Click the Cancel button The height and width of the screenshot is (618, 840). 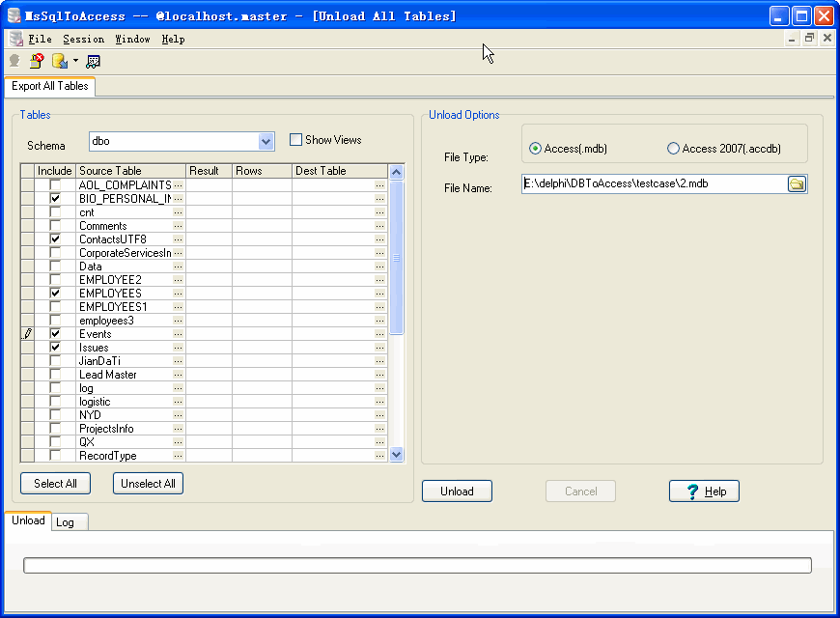click(x=580, y=491)
